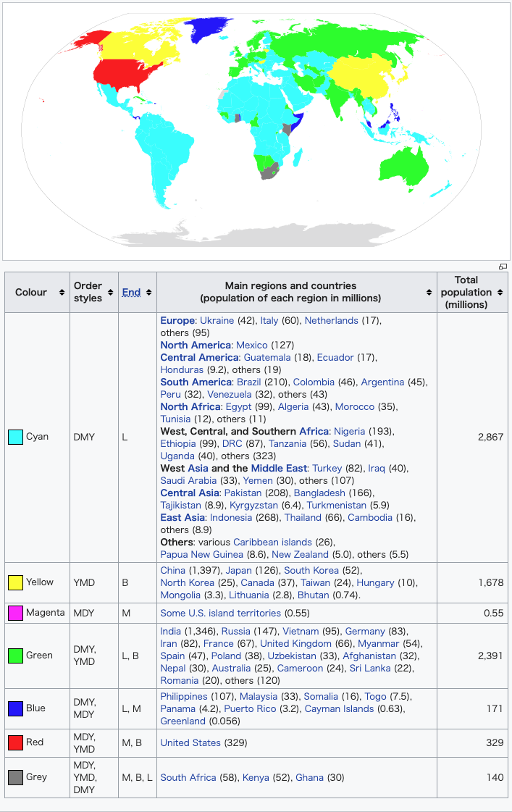The width and height of the screenshot is (512, 812).
Task: Open the India link in Green row
Action: pos(172,631)
